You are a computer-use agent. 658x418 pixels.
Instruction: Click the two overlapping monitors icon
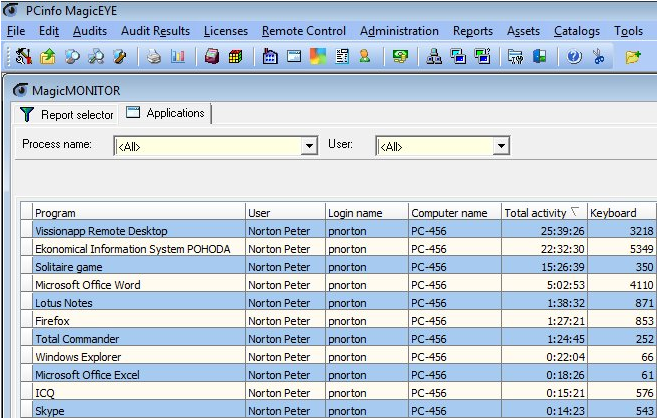coord(458,56)
